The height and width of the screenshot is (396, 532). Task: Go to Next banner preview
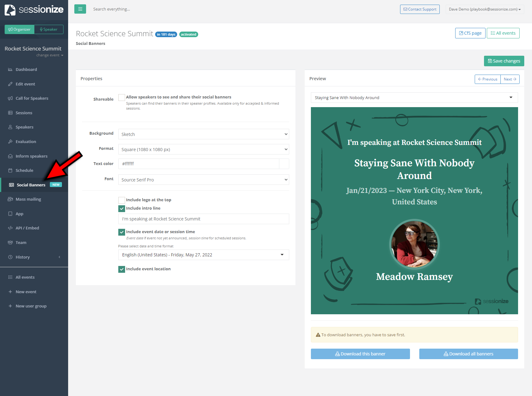click(x=510, y=79)
